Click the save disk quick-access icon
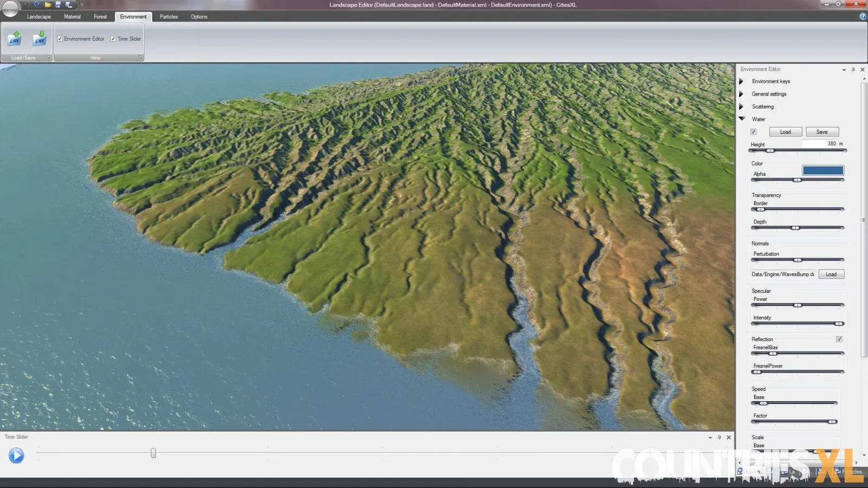 coord(58,5)
